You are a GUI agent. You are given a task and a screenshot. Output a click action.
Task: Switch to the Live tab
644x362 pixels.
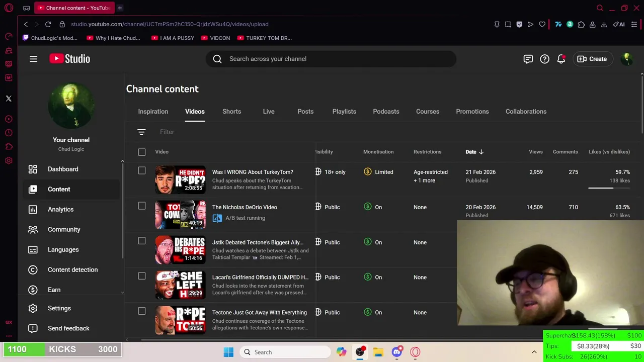(269, 112)
